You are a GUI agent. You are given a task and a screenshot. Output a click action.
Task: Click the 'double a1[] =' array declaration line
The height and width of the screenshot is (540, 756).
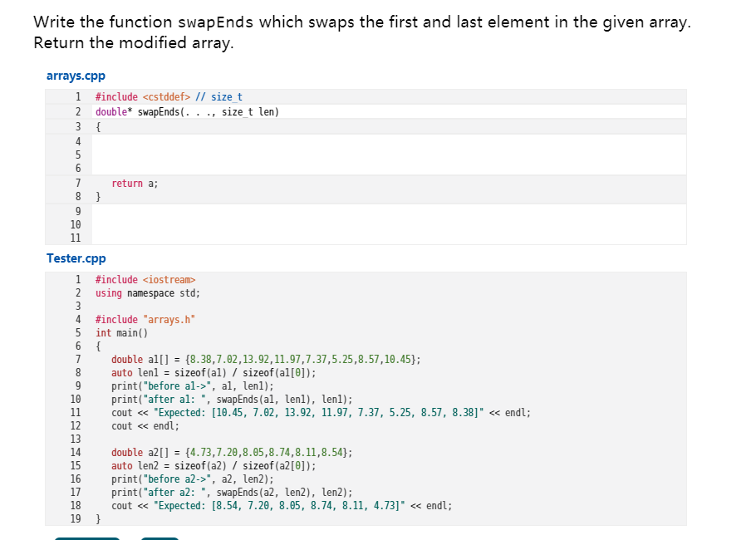click(266, 360)
